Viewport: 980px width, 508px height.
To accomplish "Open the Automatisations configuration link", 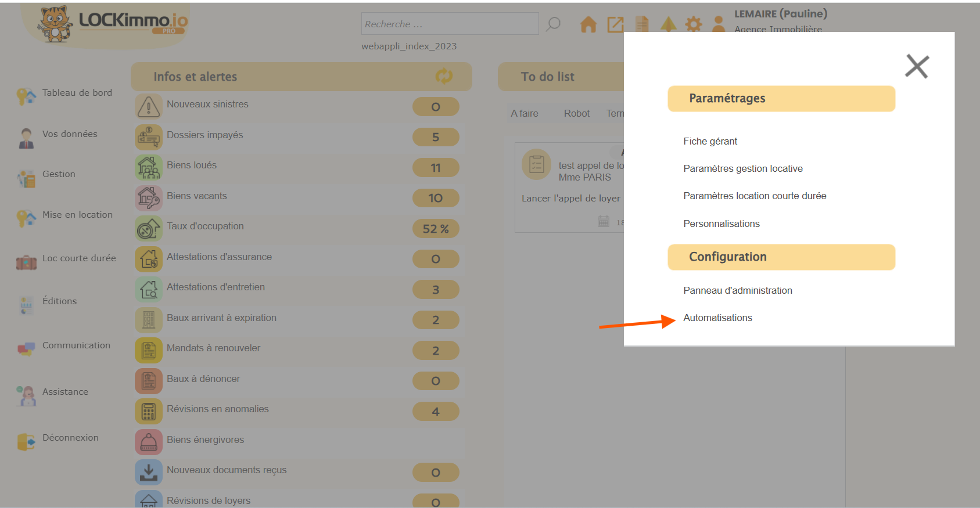I will pyautogui.click(x=717, y=318).
